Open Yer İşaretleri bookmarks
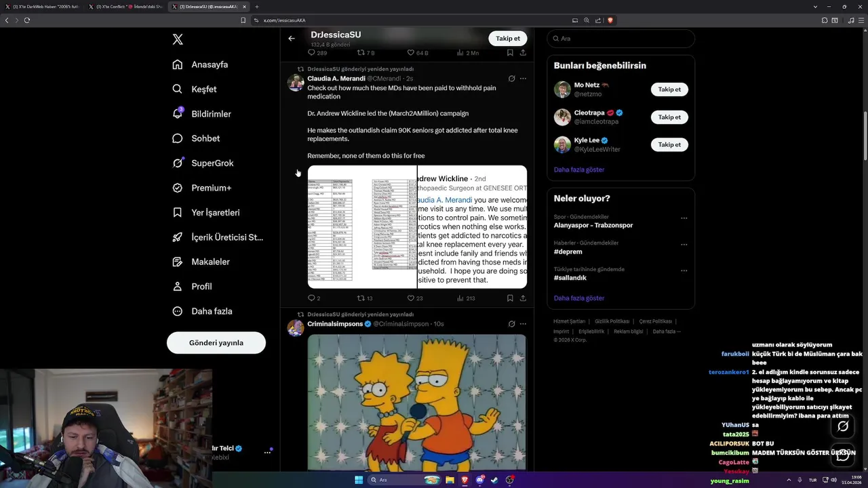This screenshot has height=488, width=868. click(206, 212)
